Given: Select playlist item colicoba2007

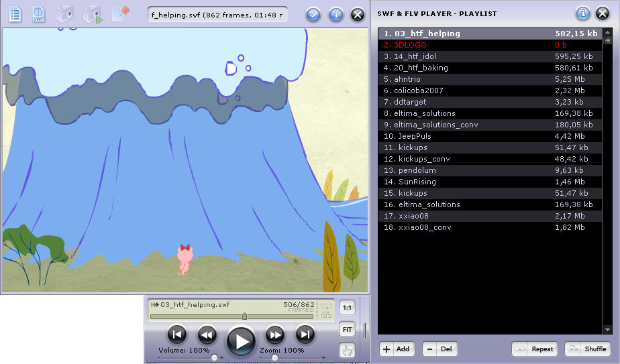Looking at the screenshot, I should (x=490, y=90).
